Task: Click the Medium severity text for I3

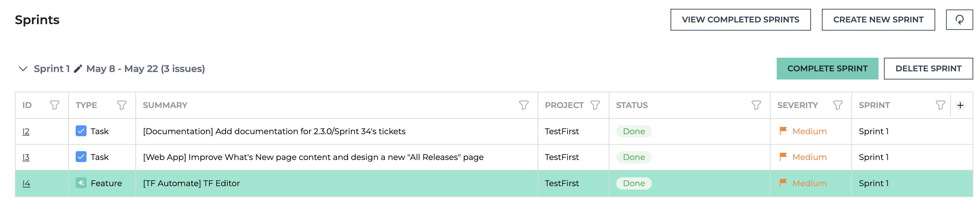Action: tap(809, 157)
